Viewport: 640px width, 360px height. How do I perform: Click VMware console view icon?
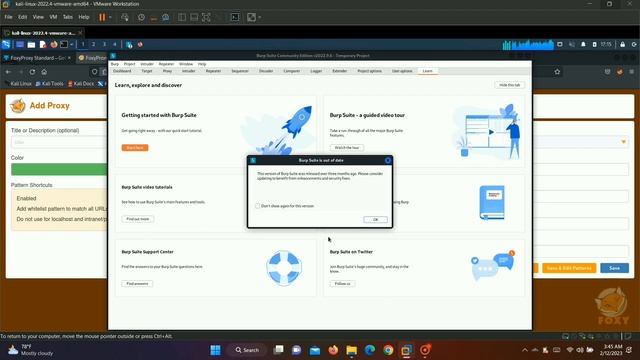(x=235, y=17)
